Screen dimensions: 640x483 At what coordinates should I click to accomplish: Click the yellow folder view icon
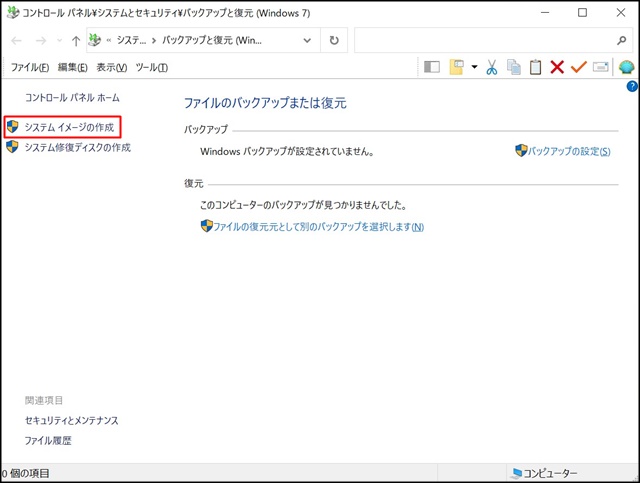click(457, 67)
